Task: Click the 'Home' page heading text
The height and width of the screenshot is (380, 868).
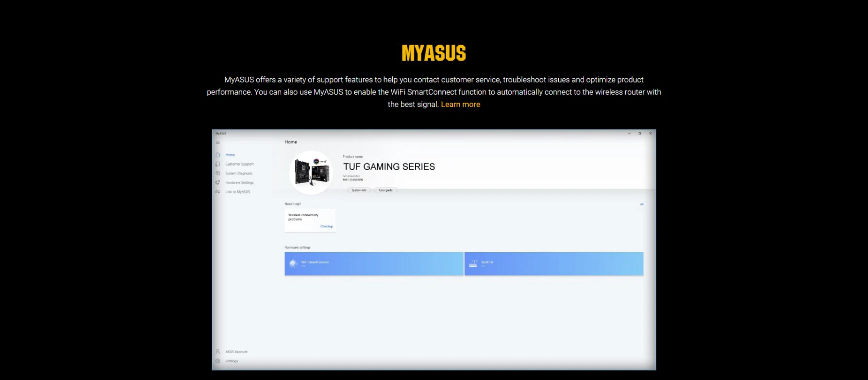Action: (291, 142)
